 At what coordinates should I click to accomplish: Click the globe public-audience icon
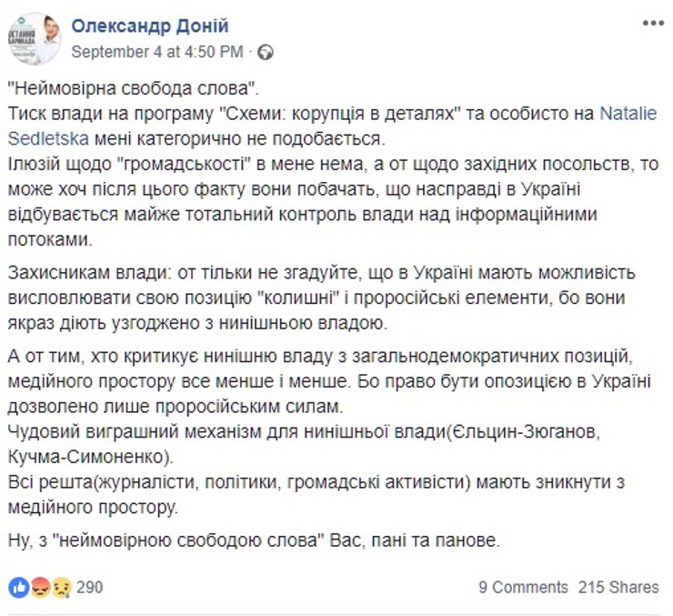[x=265, y=52]
